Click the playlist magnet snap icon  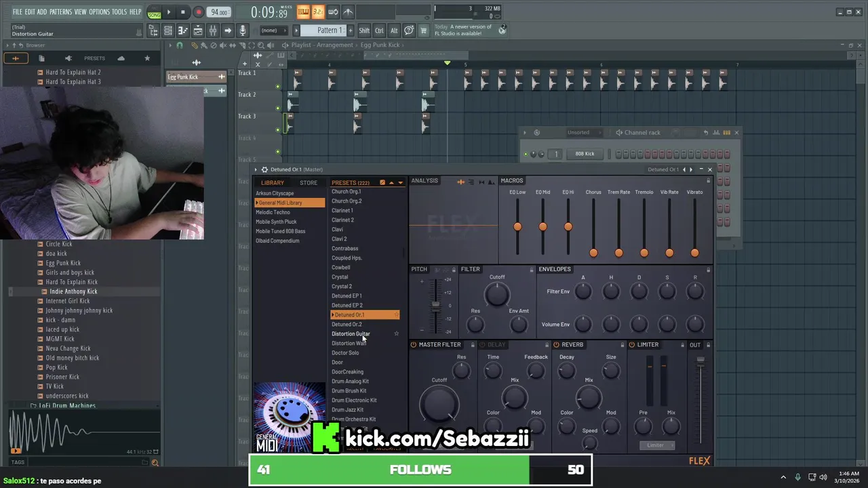pos(180,45)
